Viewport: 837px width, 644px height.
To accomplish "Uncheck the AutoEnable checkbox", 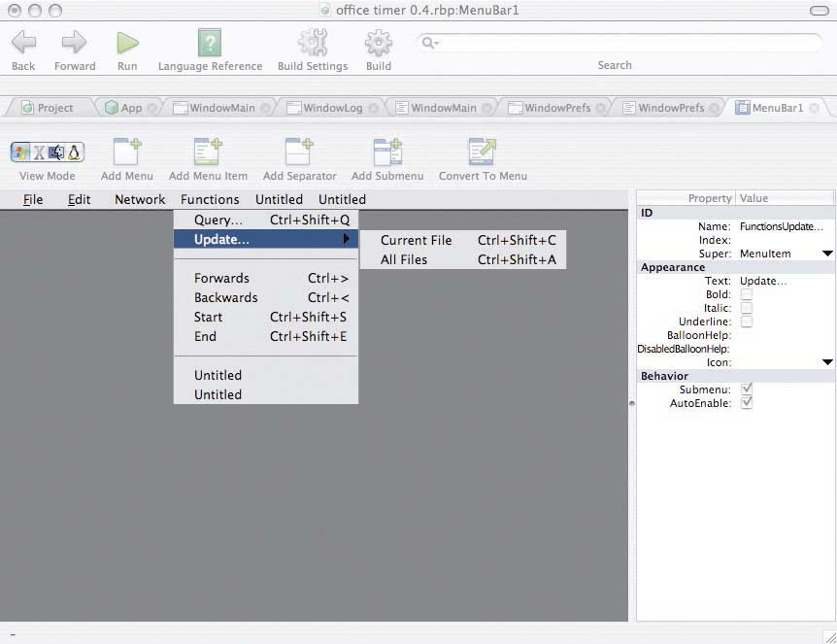I will (747, 403).
